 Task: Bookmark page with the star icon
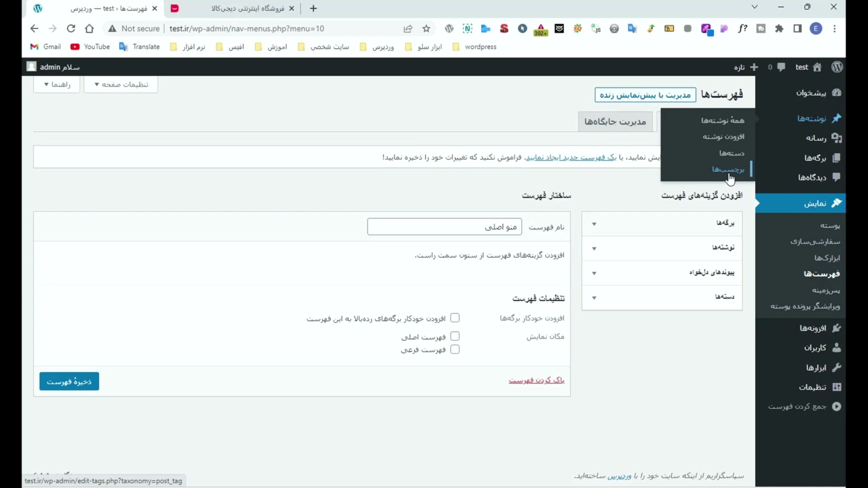426,28
